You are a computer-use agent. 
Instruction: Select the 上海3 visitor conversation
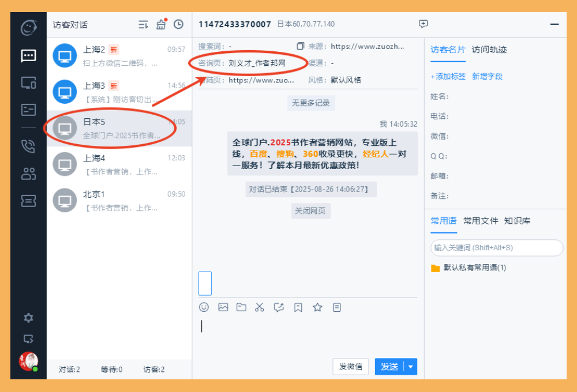coord(119,92)
